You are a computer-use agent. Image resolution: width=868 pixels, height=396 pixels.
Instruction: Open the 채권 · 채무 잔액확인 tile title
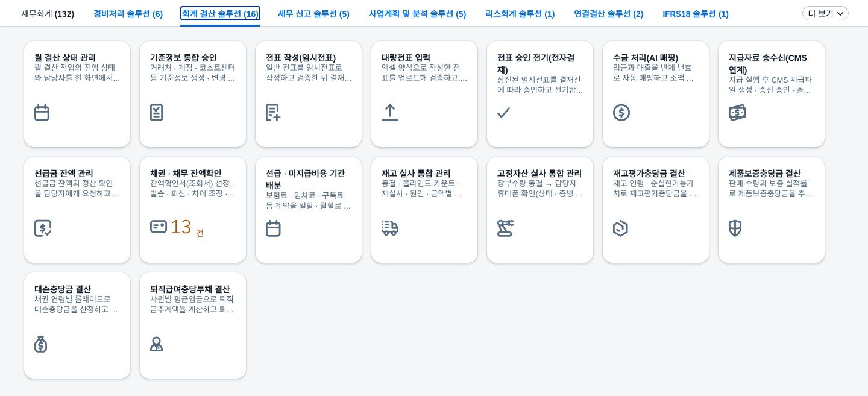pos(186,174)
